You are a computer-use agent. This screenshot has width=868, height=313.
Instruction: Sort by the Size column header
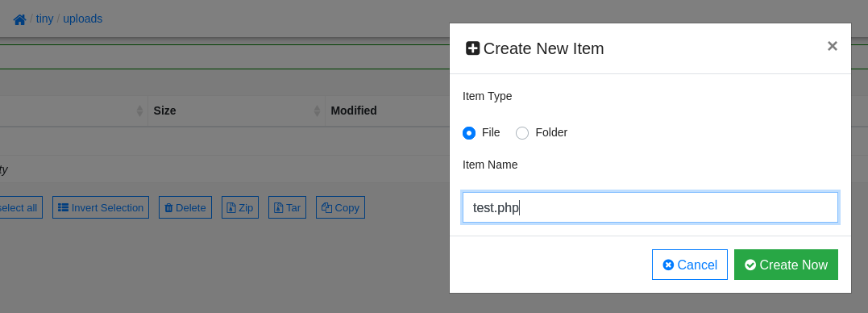[236, 111]
